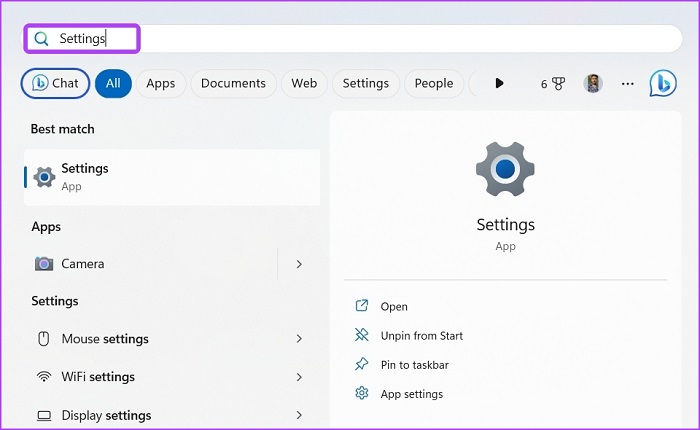Switch to the Settings filter tab

(366, 83)
